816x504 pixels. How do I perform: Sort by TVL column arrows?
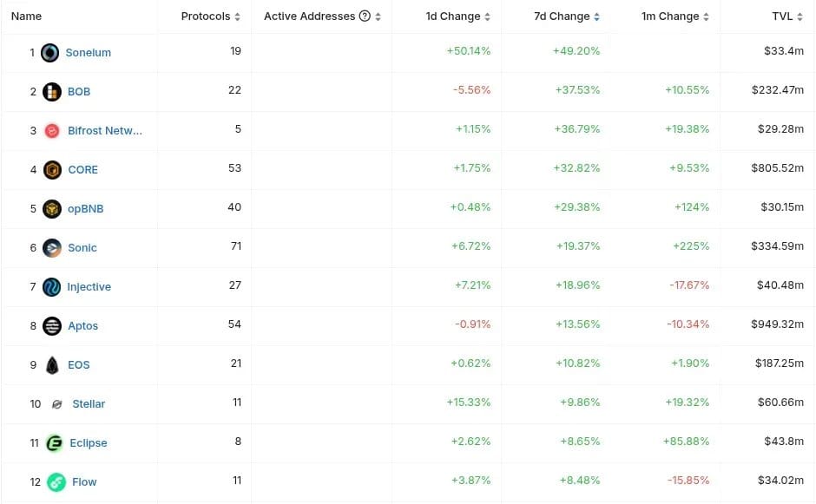(x=800, y=16)
